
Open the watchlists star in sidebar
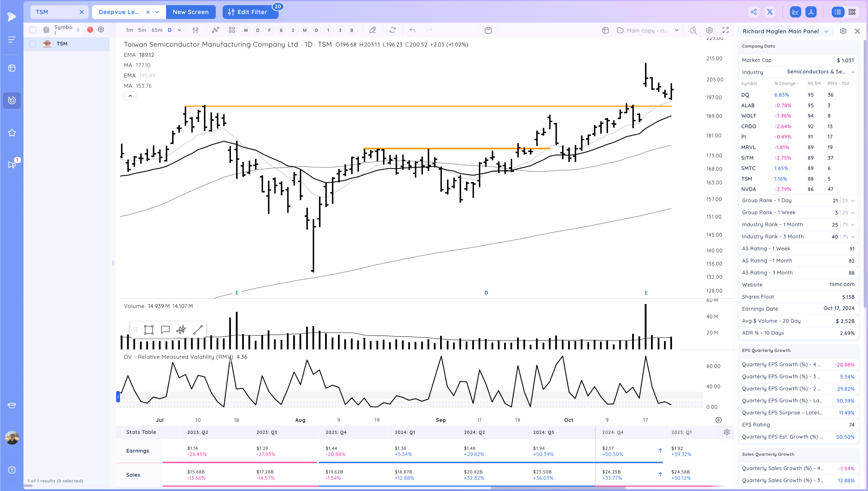point(12,133)
